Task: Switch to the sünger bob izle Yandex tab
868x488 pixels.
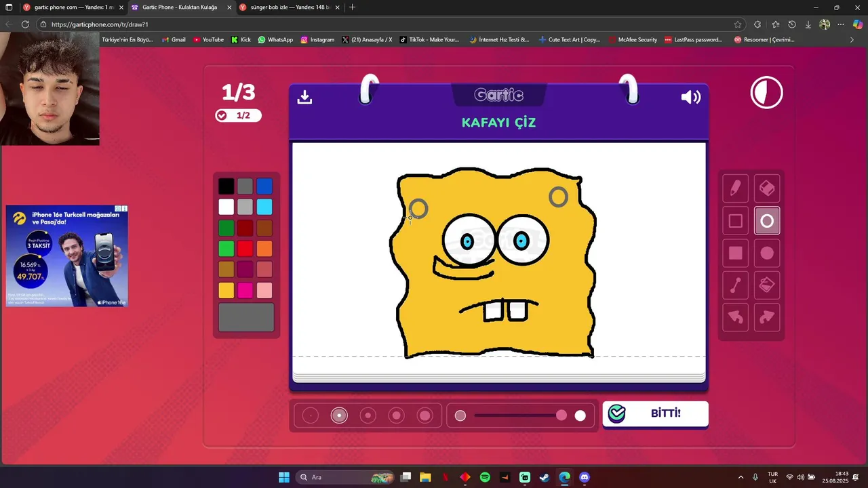Action: (290, 7)
